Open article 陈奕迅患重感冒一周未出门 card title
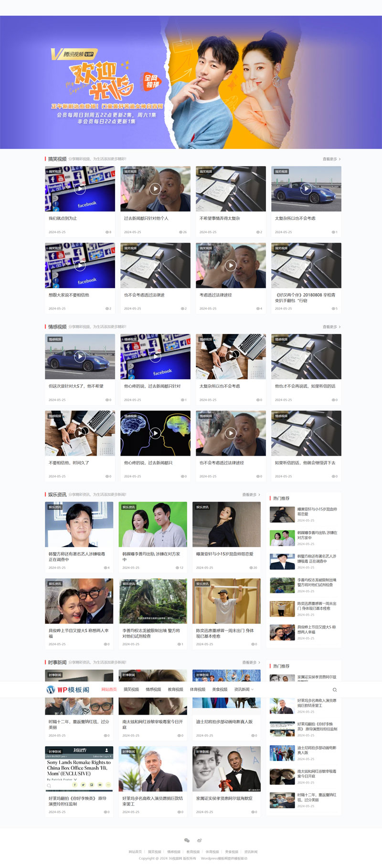The width and height of the screenshot is (382, 868). point(225,633)
